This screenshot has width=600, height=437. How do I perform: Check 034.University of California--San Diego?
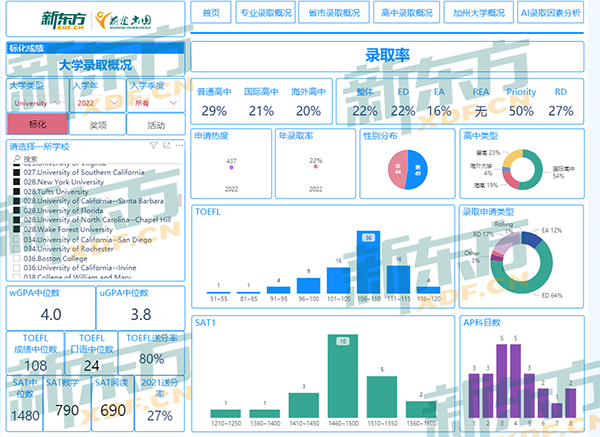tap(16, 240)
